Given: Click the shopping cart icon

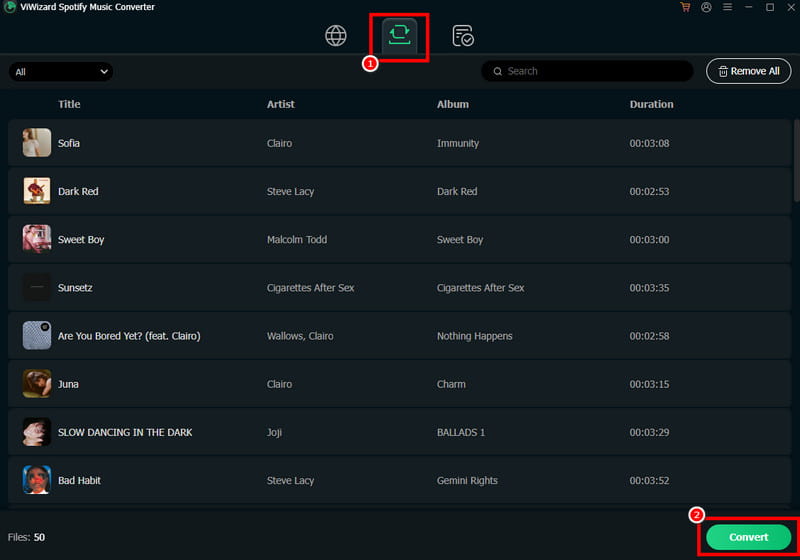Looking at the screenshot, I should (x=685, y=7).
